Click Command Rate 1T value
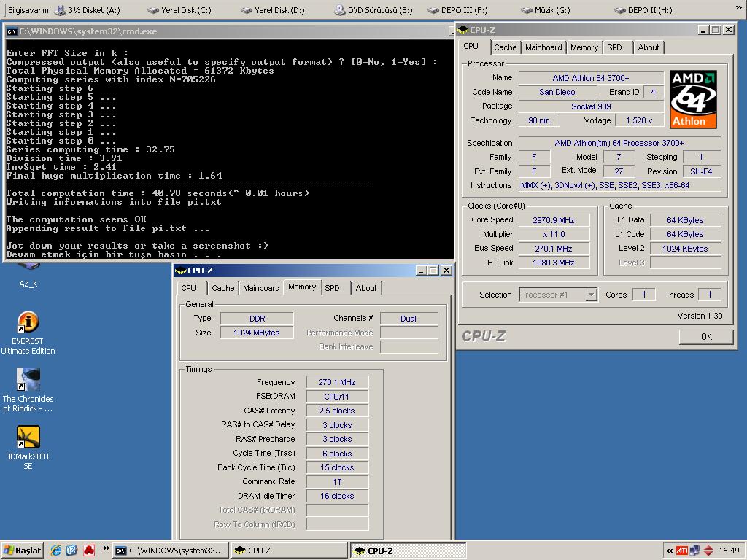The height and width of the screenshot is (560, 747). (337, 482)
